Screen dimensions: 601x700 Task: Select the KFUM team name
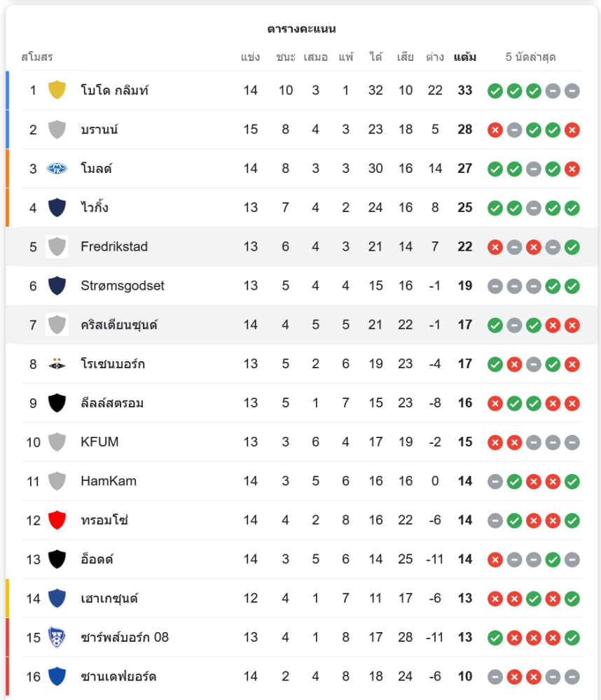pyautogui.click(x=99, y=442)
